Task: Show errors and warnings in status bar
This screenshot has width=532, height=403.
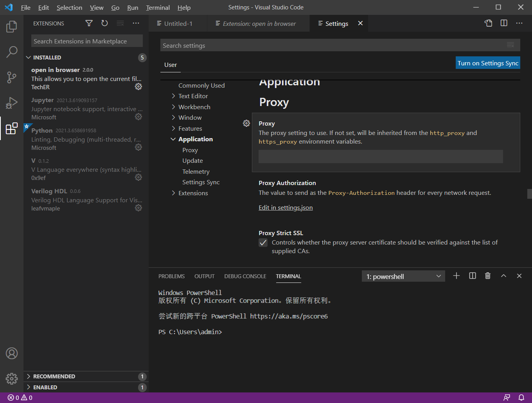Action: [x=20, y=398]
